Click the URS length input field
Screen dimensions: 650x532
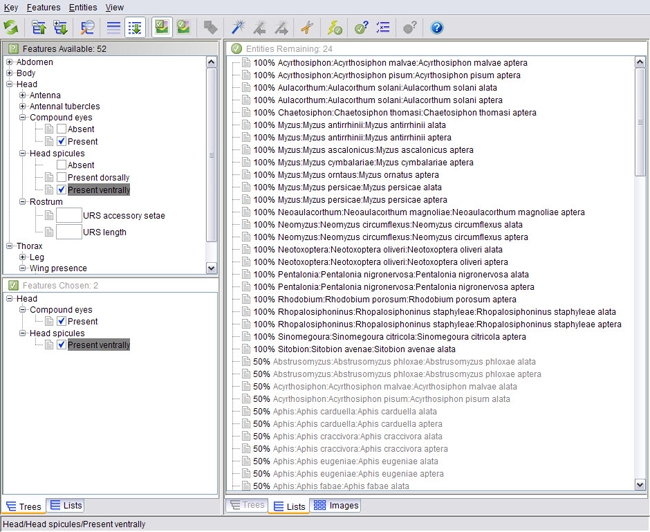click(67, 232)
